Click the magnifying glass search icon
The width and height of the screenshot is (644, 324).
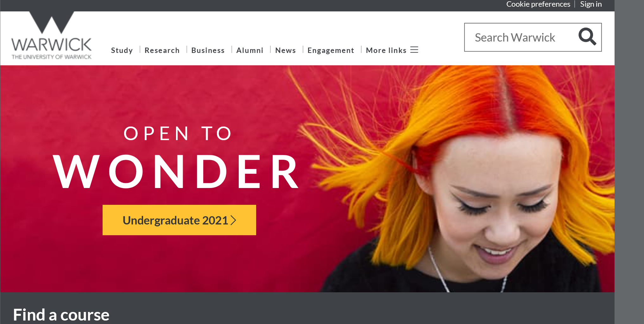coord(587,37)
